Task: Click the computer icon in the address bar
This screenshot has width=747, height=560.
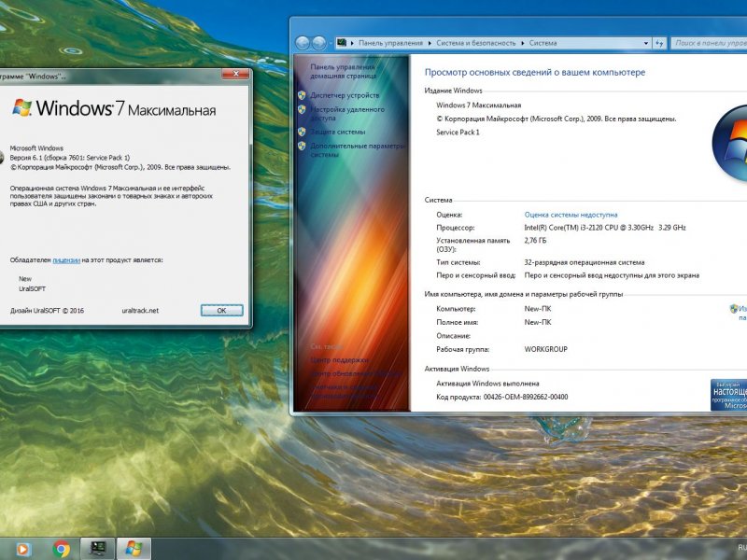Action: click(x=342, y=43)
